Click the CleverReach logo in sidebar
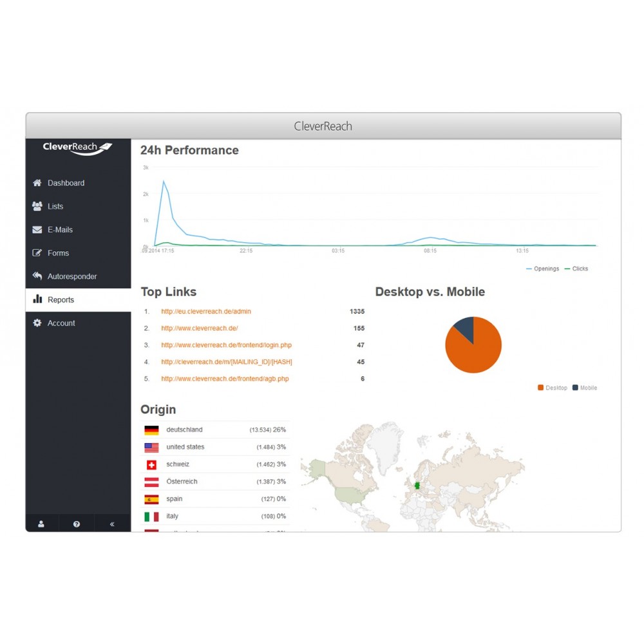The image size is (644, 644). pyautogui.click(x=78, y=148)
